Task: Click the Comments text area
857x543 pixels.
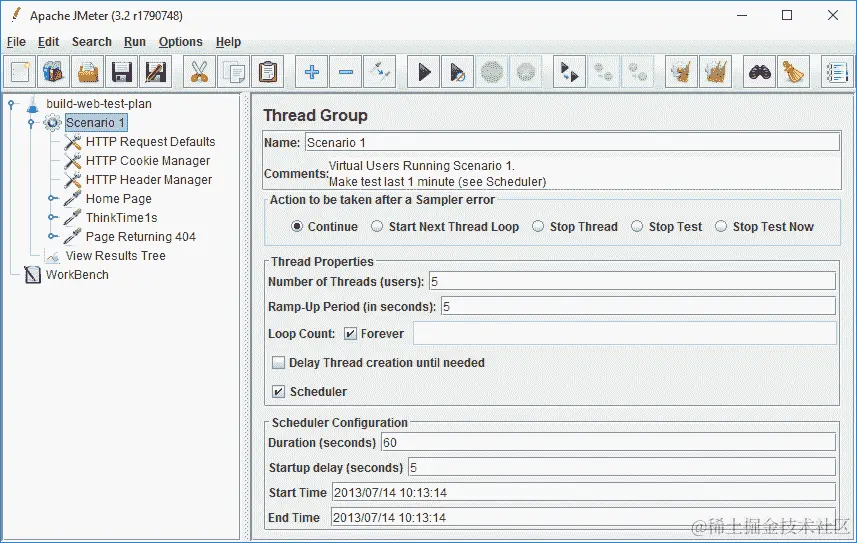Action: point(584,173)
